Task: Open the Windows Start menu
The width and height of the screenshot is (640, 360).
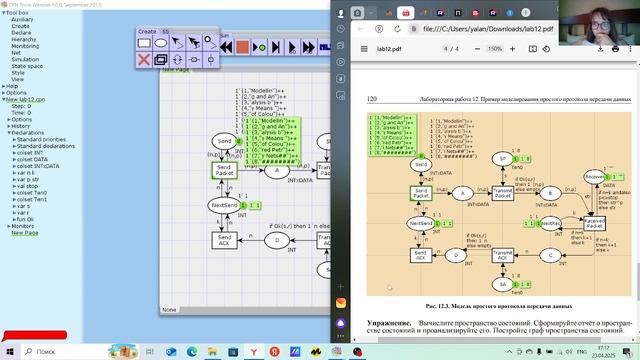Action: tap(10, 351)
